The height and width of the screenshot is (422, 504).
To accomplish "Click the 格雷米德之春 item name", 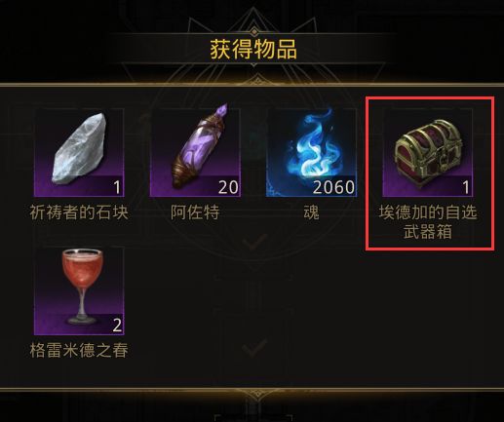I will click(79, 351).
